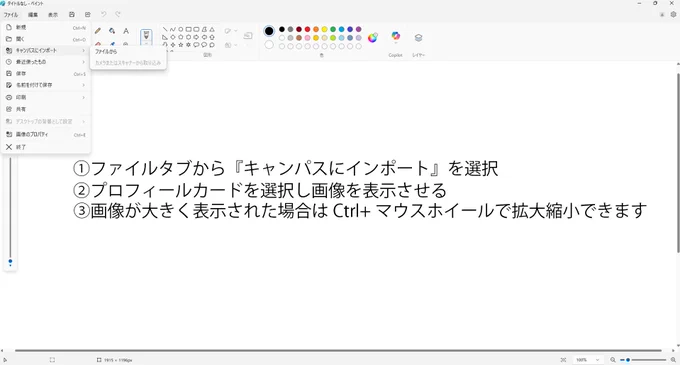Select the secondary color 2 white circle
The width and height of the screenshot is (680, 365).
[x=269, y=45]
